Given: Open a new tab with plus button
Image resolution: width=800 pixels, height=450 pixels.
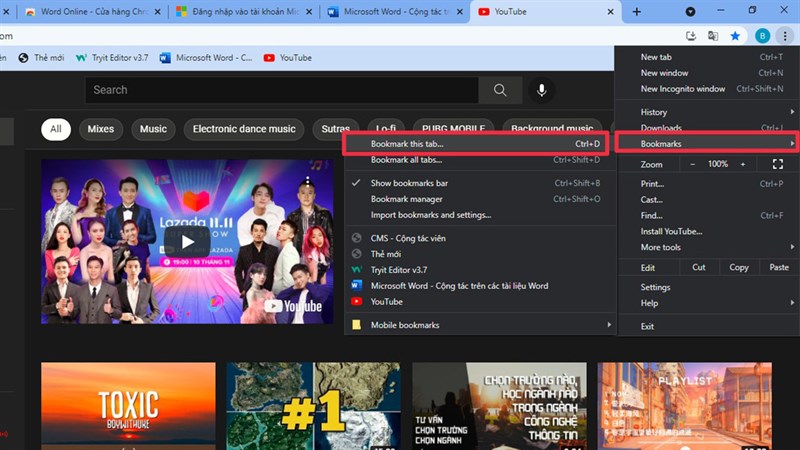Looking at the screenshot, I should 636,11.
